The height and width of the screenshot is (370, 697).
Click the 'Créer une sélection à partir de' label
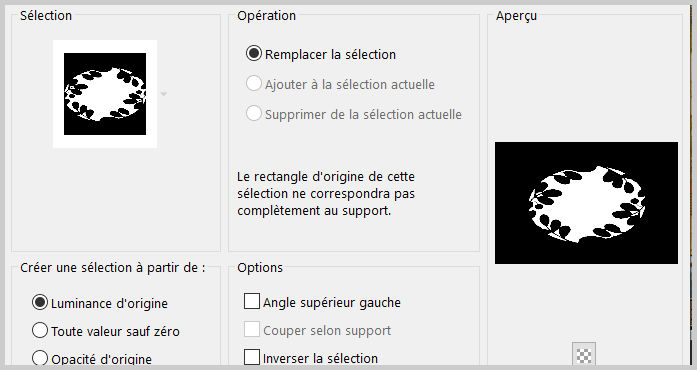113,268
